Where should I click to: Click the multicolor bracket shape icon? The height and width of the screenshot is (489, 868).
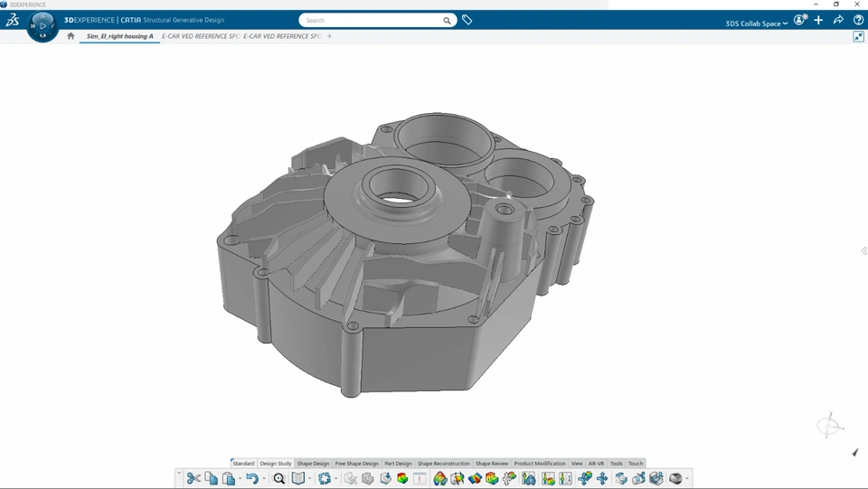[x=509, y=478]
